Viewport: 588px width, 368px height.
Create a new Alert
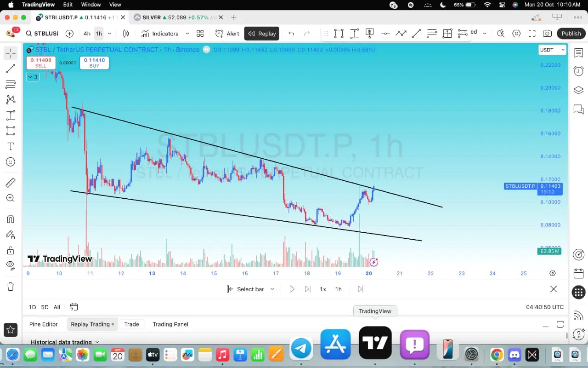click(x=227, y=34)
